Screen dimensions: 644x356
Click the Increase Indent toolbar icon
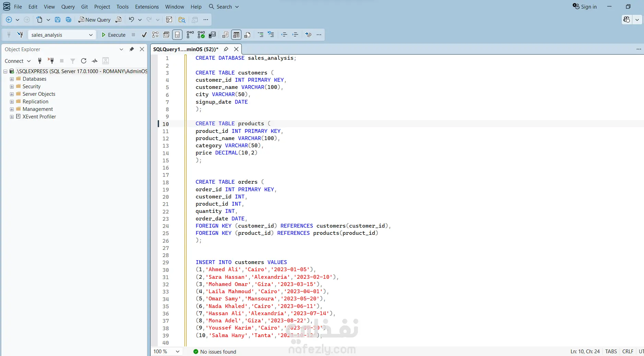[295, 35]
